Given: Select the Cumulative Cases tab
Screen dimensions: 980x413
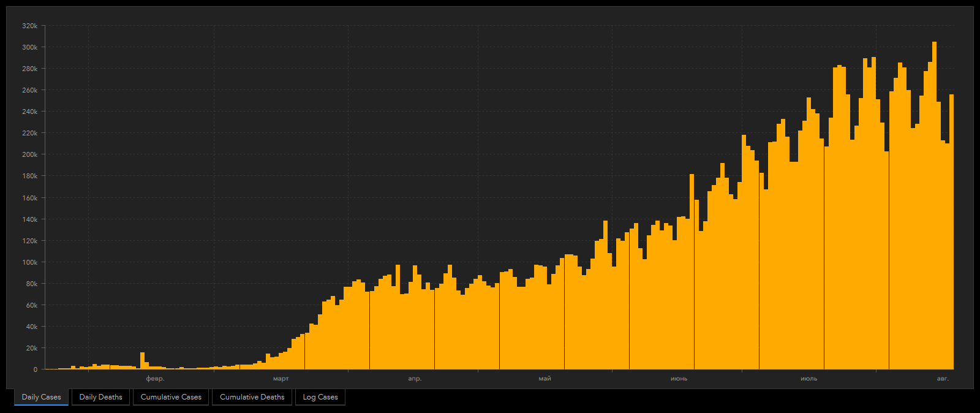Looking at the screenshot, I should [x=171, y=397].
